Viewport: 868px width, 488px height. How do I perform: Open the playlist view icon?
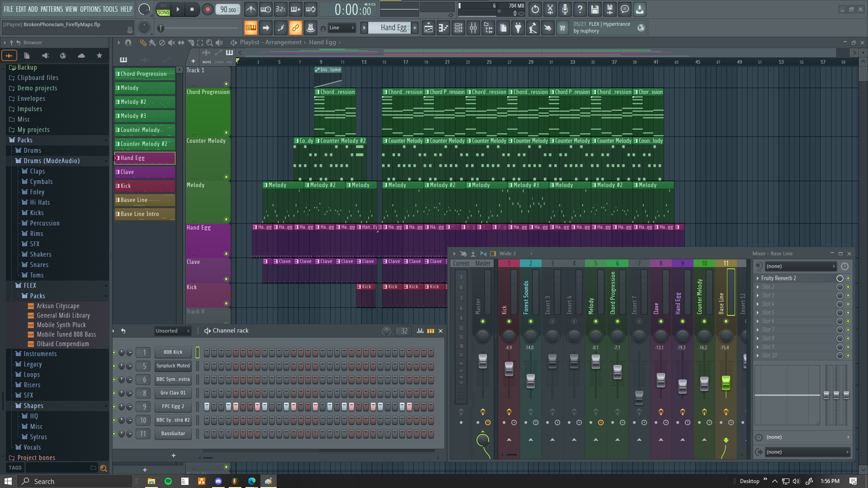click(x=429, y=28)
